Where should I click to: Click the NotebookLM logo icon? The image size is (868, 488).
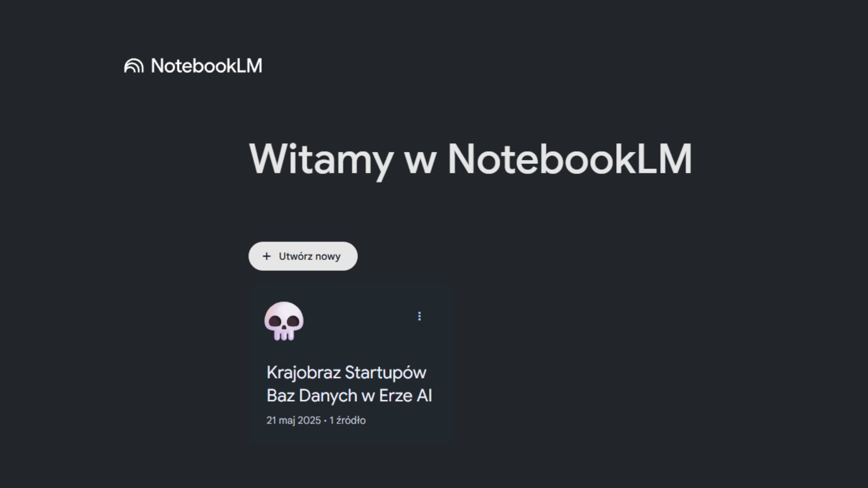click(x=134, y=66)
